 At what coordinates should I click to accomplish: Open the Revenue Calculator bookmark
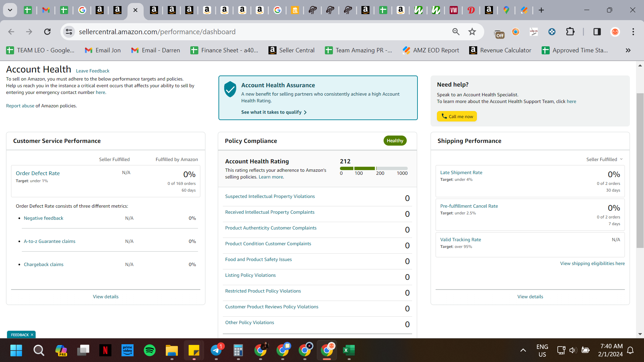[500, 50]
